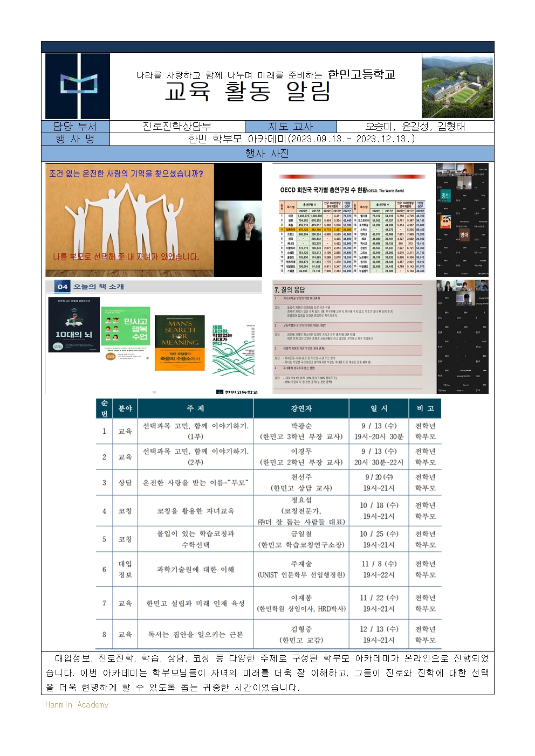Click the '04' badge beside '오늘의 책 소개'
Screen dimensions: 535x756
click(x=63, y=287)
